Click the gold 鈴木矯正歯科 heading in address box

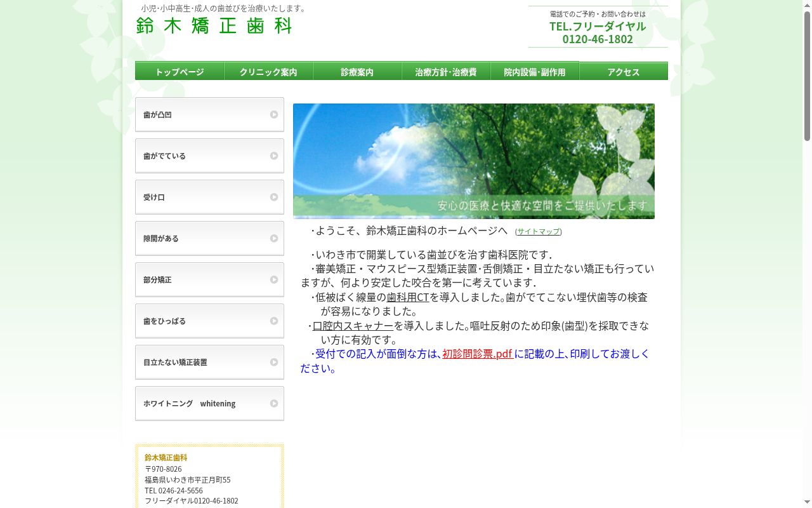click(x=166, y=458)
